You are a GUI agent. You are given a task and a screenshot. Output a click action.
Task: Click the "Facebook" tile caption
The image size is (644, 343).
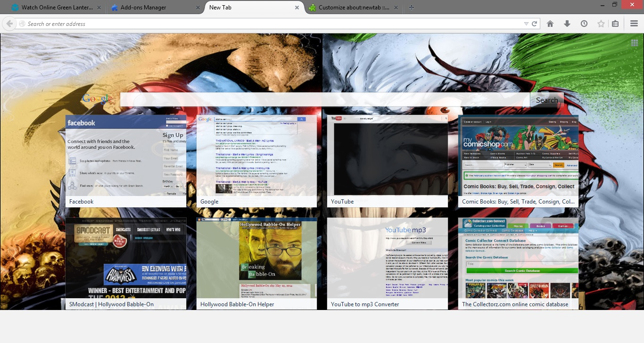[x=82, y=202]
